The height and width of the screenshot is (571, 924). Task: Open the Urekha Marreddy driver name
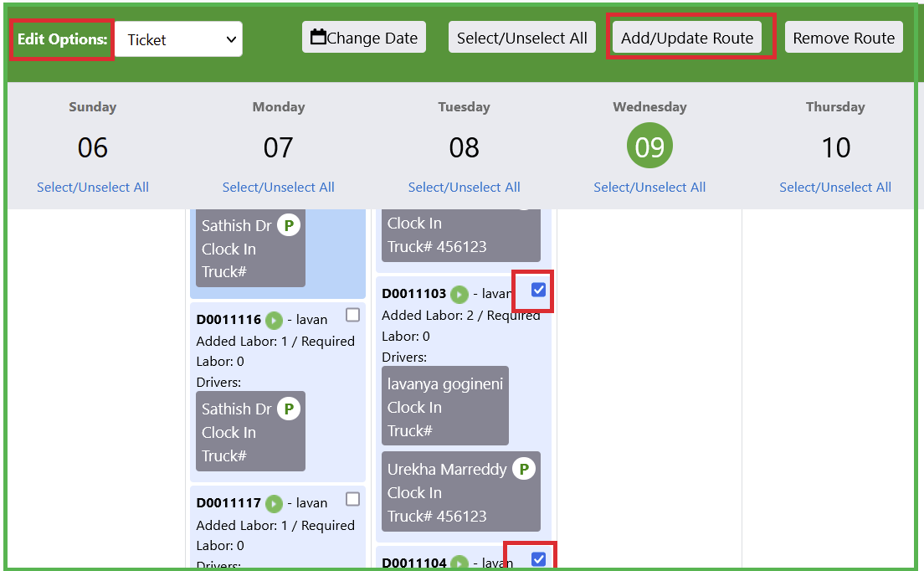[447, 469]
